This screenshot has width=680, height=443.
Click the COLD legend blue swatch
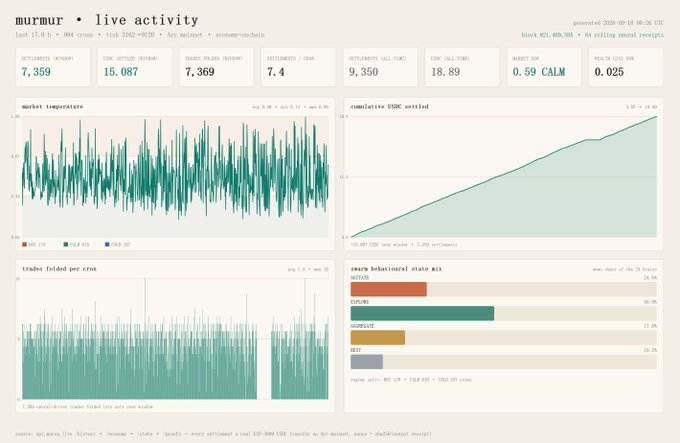(107, 244)
